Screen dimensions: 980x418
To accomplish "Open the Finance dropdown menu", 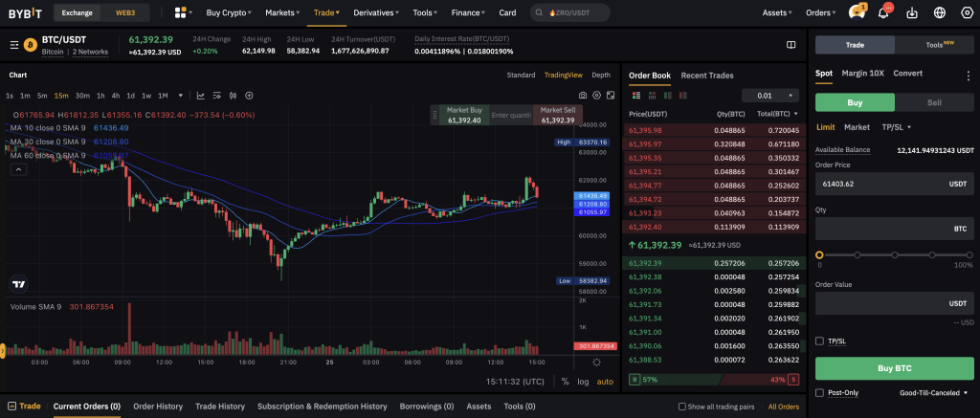I will coord(468,12).
